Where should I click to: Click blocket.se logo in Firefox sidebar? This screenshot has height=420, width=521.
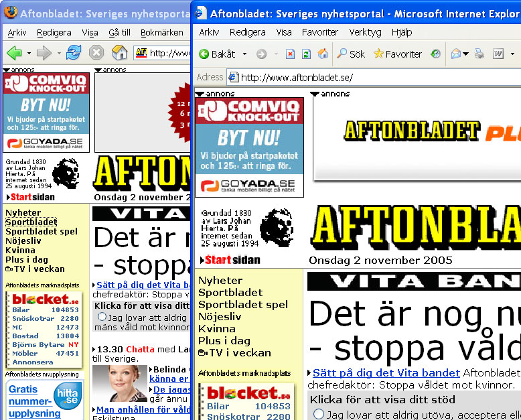tap(45, 299)
